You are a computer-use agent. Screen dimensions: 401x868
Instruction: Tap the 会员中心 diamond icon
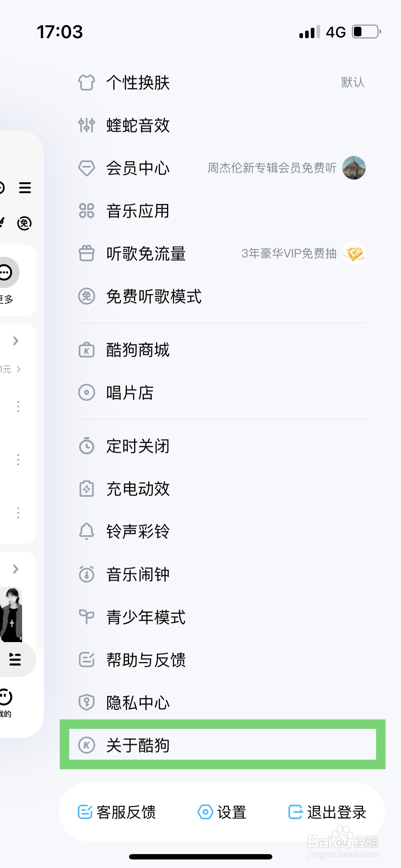click(86, 168)
